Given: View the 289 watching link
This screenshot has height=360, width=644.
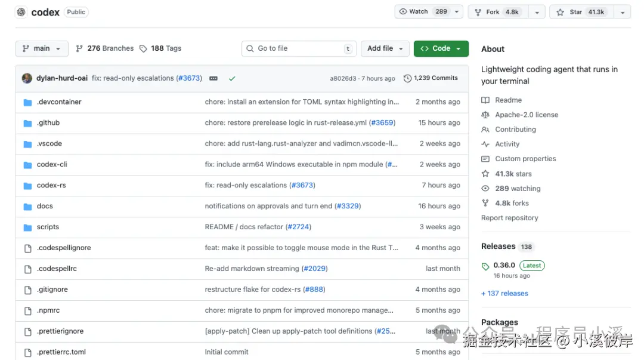Looking at the screenshot, I should [518, 189].
